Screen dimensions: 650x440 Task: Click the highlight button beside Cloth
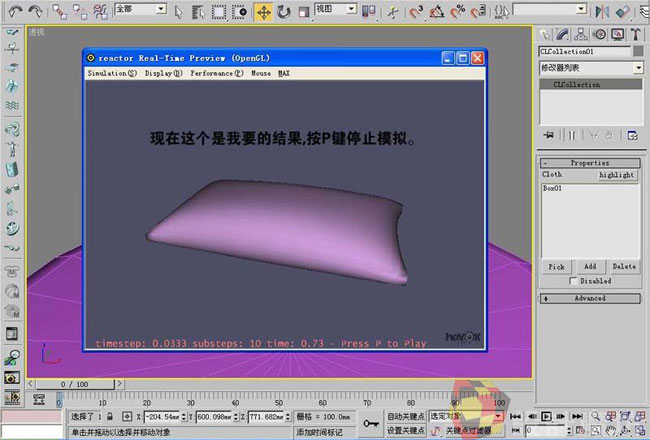pos(616,175)
